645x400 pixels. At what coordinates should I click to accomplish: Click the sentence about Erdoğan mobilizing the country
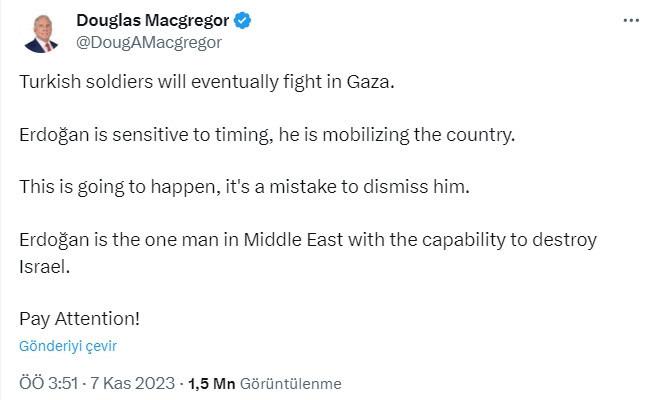click(x=267, y=135)
